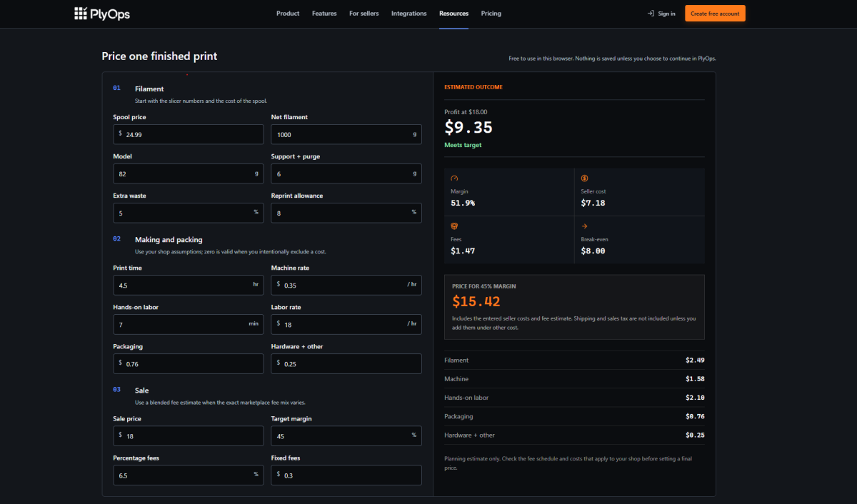The image size is (857, 504).
Task: Click the Margin gauge icon
Action: point(454,178)
